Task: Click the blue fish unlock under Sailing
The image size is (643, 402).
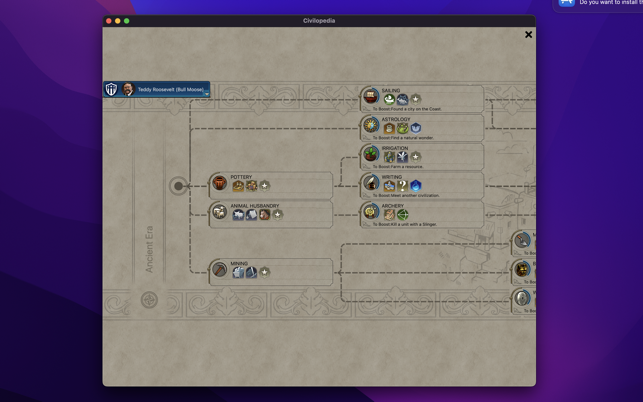Action: point(402,99)
